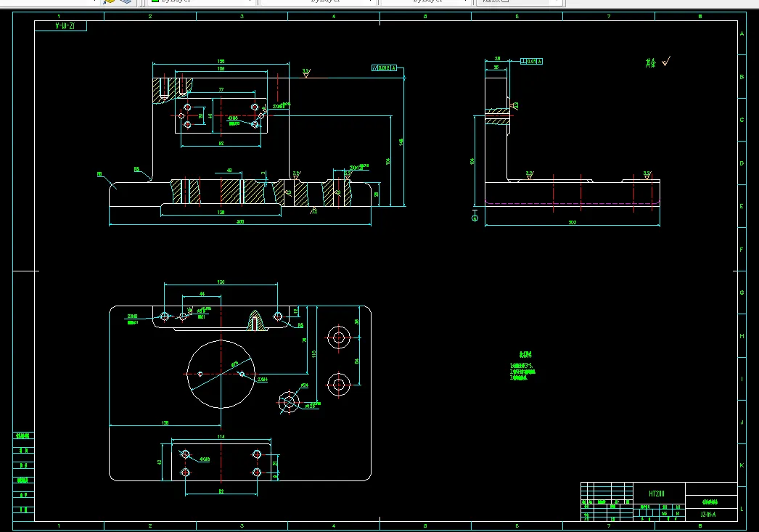Pick the ø78 diameter label on large circle

[x=234, y=364]
